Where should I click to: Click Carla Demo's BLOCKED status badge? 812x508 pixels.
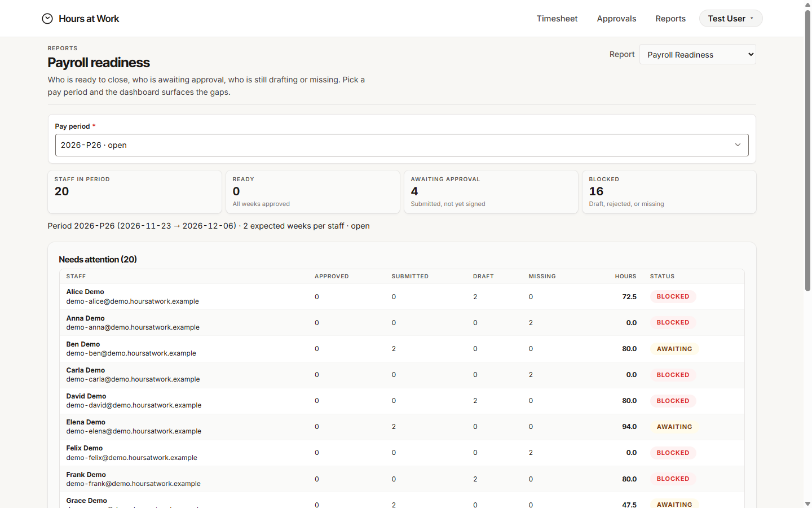tap(673, 375)
